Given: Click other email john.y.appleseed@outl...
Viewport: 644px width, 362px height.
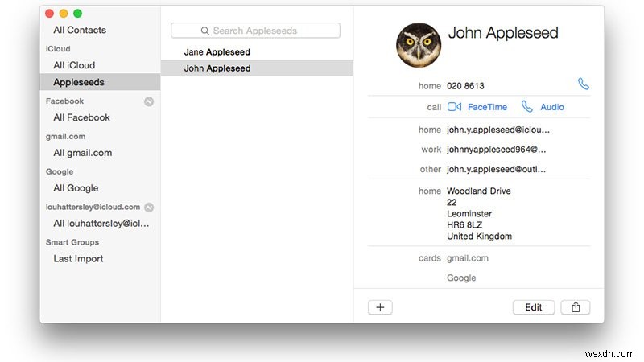Looking at the screenshot, I should click(x=496, y=169).
